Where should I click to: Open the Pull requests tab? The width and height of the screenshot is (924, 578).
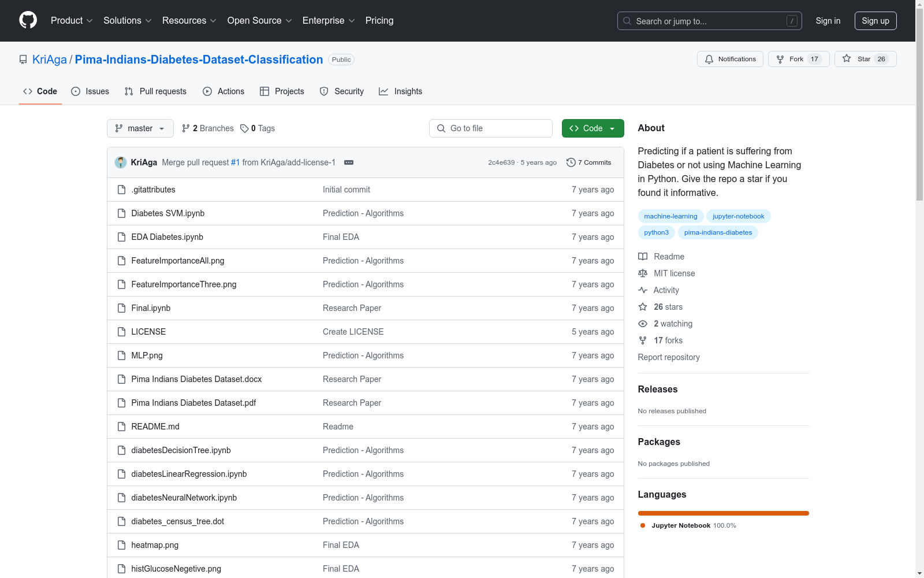(x=155, y=91)
